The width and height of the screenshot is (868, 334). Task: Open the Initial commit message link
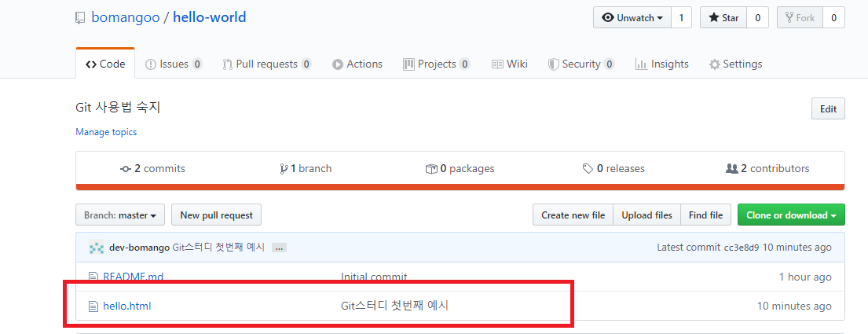point(374,277)
